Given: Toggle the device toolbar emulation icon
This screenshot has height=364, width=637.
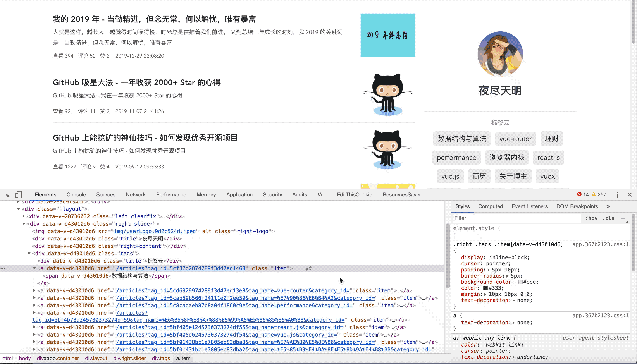Looking at the screenshot, I should (18, 194).
